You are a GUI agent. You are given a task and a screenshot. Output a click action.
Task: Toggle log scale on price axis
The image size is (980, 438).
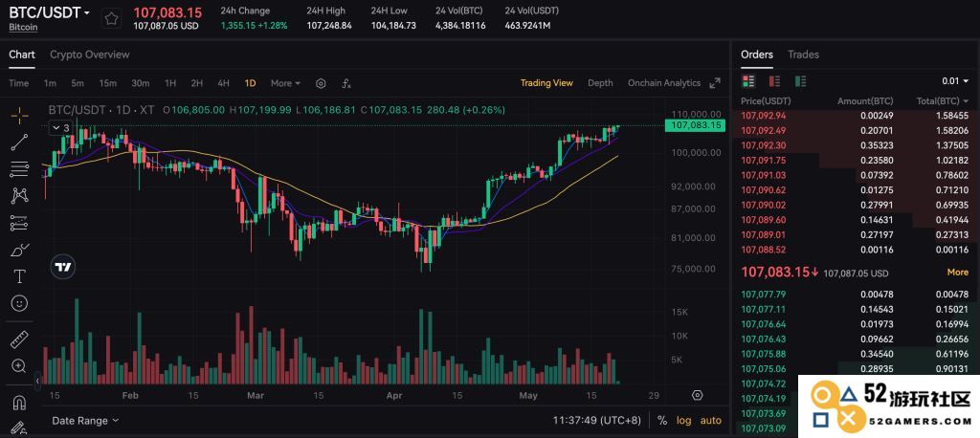pos(683,421)
